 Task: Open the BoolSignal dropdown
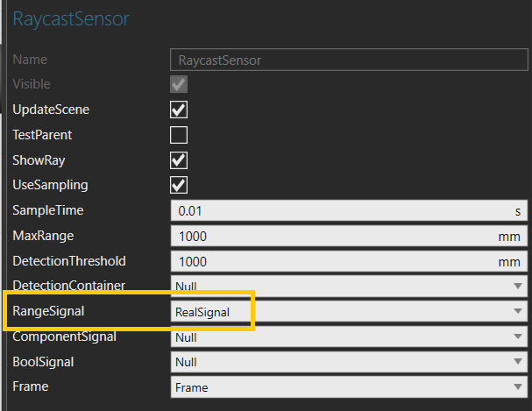pos(349,361)
